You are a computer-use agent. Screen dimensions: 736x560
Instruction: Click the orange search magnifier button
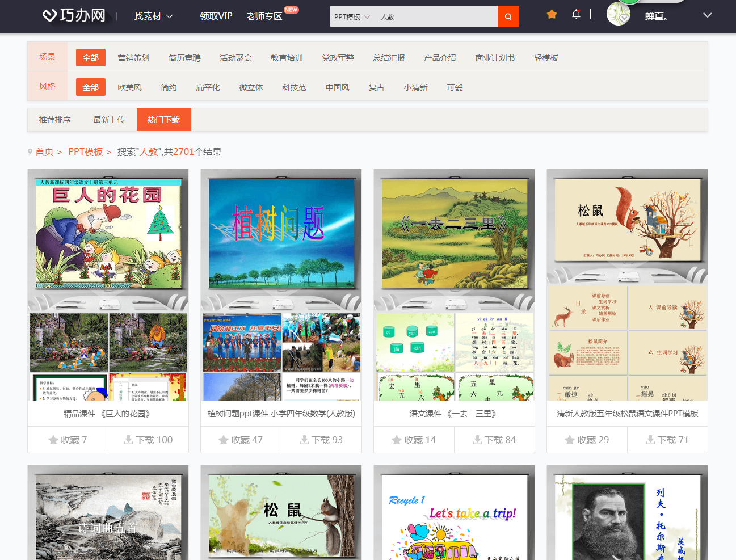(508, 16)
